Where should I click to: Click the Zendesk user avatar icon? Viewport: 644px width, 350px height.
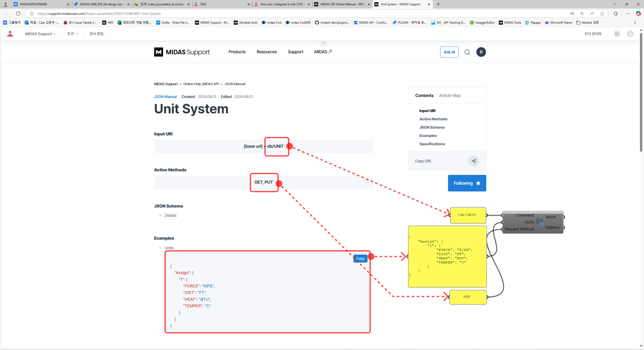tap(630, 34)
